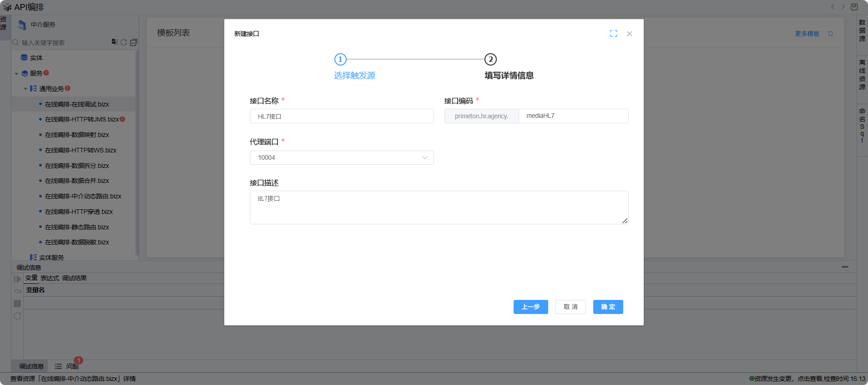Click the refresh icon beside the resource search box
The width and height of the screenshot is (868, 385).
(124, 42)
